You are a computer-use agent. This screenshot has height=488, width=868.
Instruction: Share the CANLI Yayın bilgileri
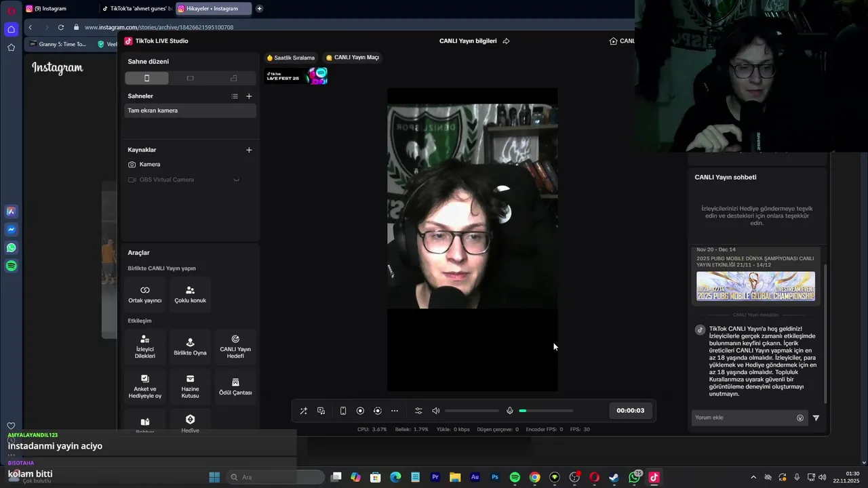pos(506,41)
